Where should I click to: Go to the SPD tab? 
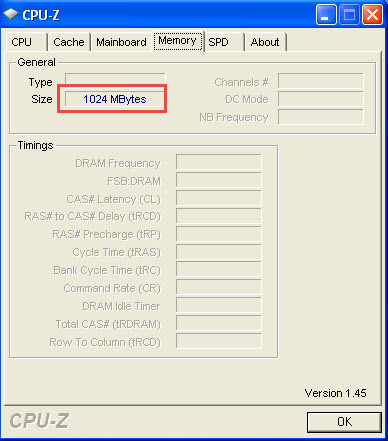click(224, 42)
